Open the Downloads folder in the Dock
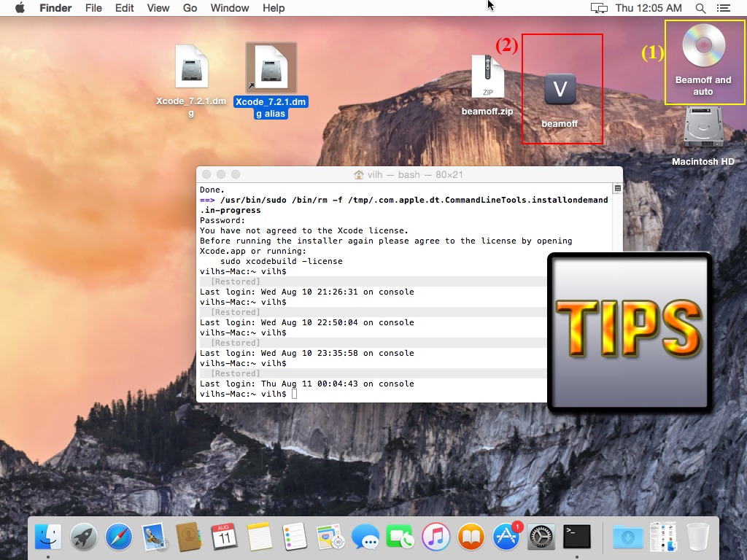The height and width of the screenshot is (560, 747). click(x=628, y=537)
